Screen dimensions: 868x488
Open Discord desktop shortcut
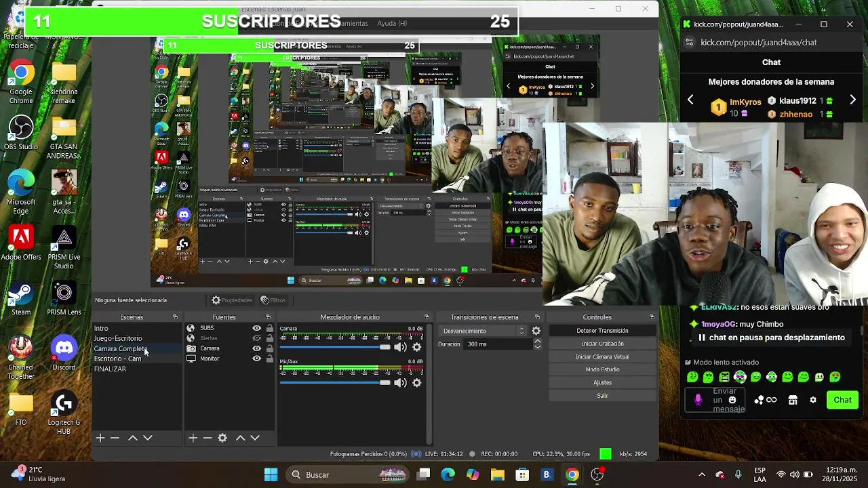64,354
